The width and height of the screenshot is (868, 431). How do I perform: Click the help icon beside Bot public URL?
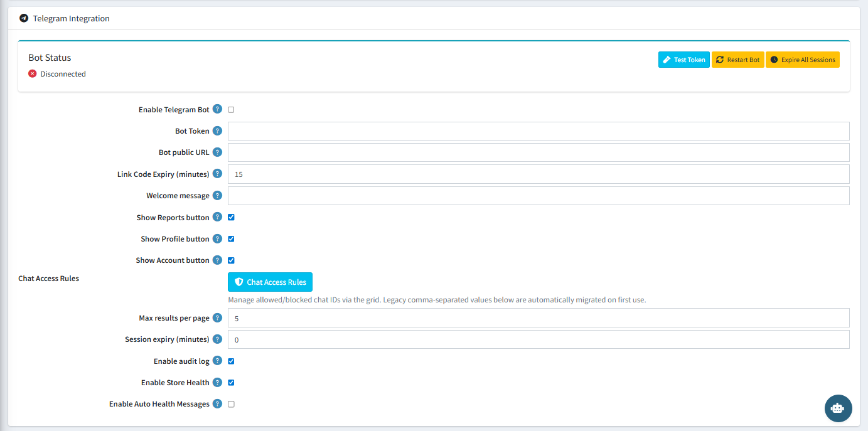(x=217, y=152)
